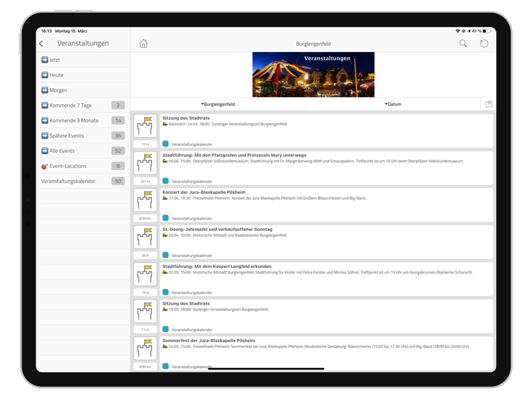The image size is (532, 399).
Task: Click the 8 badge next to Event-Locations
Action: [118, 166]
